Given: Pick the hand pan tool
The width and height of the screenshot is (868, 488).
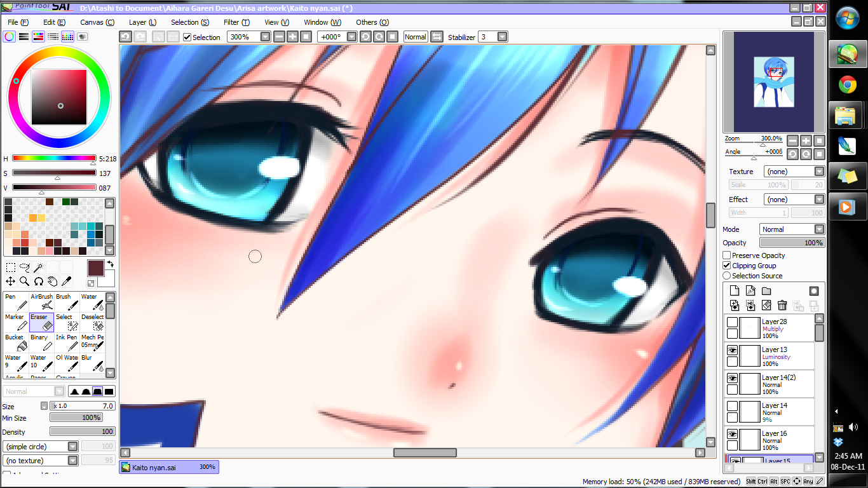Looking at the screenshot, I should [x=52, y=281].
